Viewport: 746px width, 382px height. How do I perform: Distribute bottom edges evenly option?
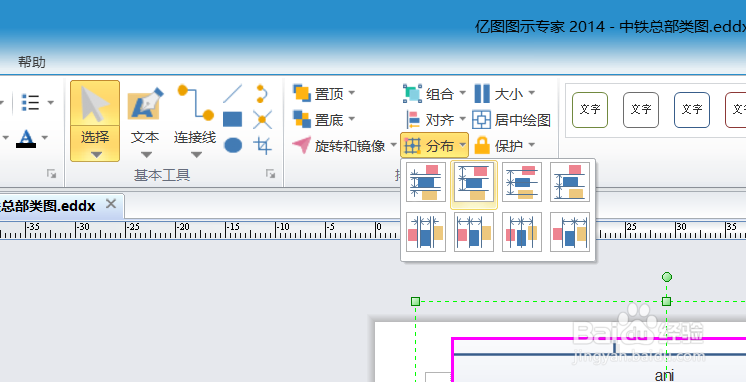coord(570,182)
